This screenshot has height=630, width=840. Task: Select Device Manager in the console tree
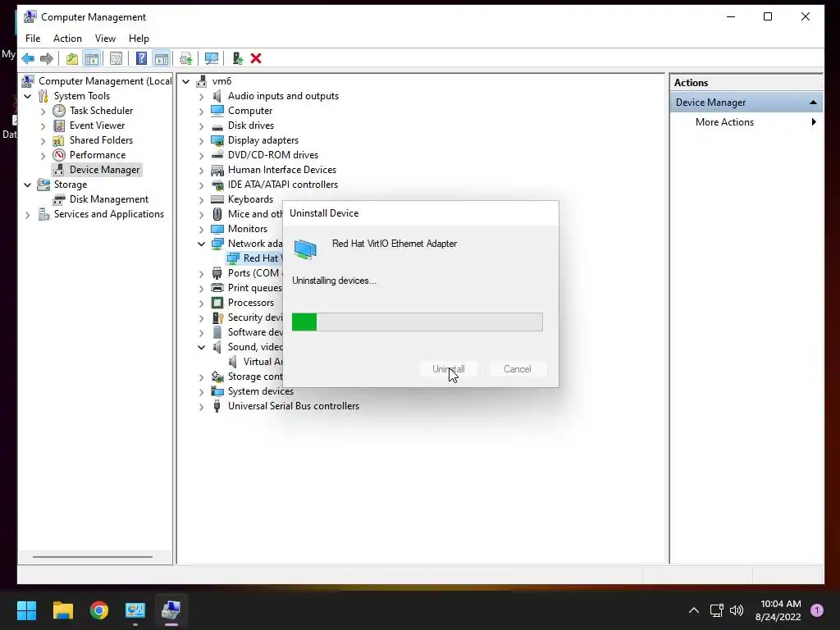click(104, 170)
